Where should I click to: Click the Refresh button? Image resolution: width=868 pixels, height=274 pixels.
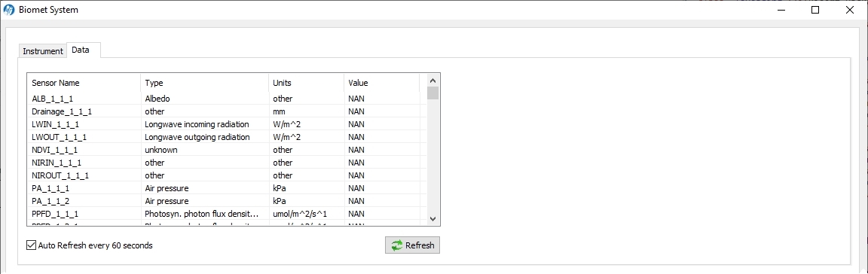tap(412, 245)
